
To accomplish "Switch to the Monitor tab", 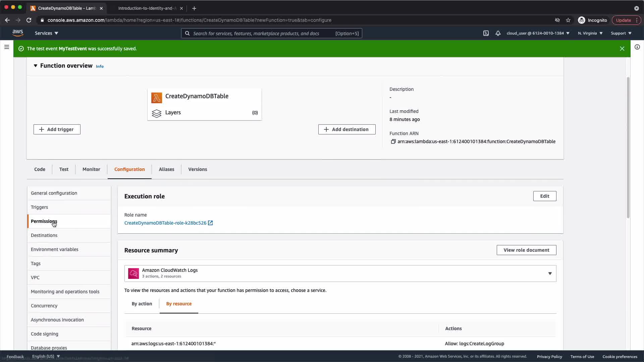I will click(91, 169).
